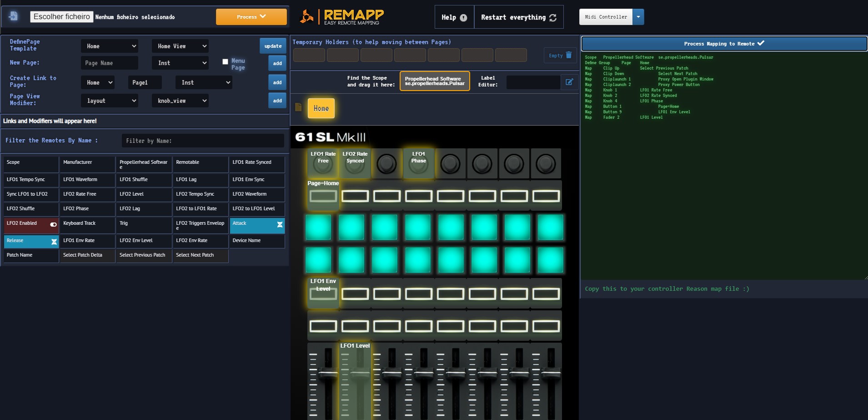Open the Create Link Inst dropdown
This screenshot has height=420, width=868.
[204, 82]
